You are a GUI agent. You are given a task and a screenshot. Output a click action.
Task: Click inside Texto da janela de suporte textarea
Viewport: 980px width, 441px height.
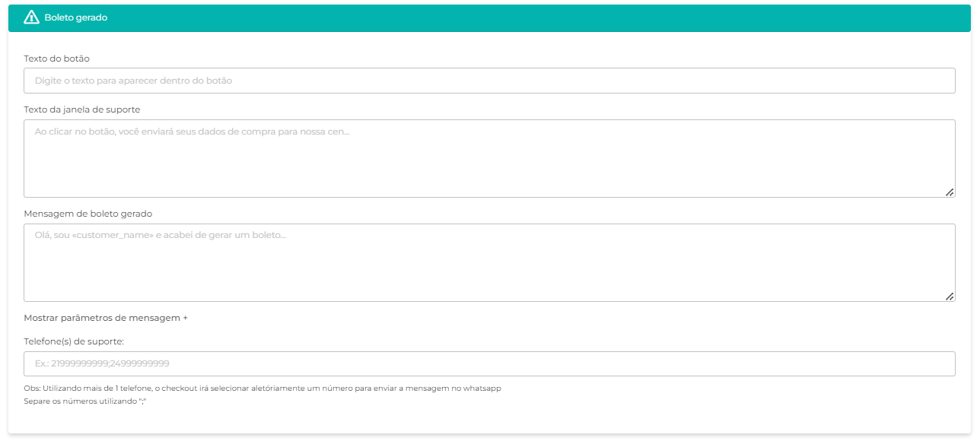click(489, 158)
